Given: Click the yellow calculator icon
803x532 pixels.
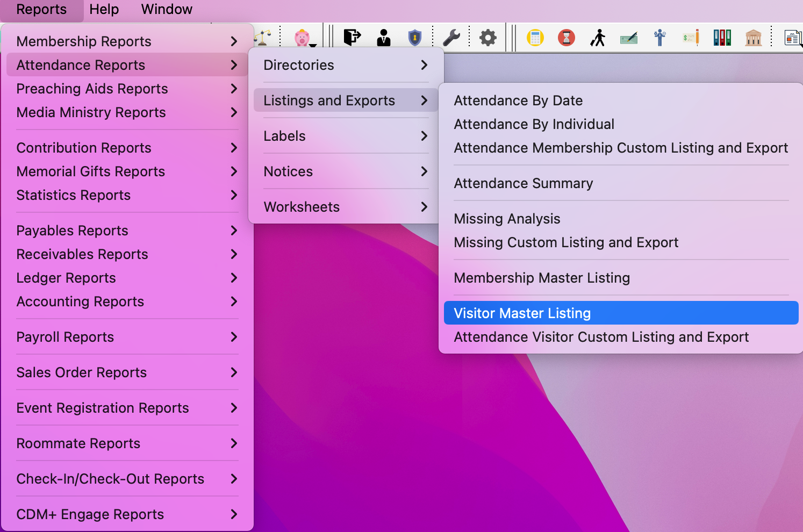Looking at the screenshot, I should click(x=535, y=38).
